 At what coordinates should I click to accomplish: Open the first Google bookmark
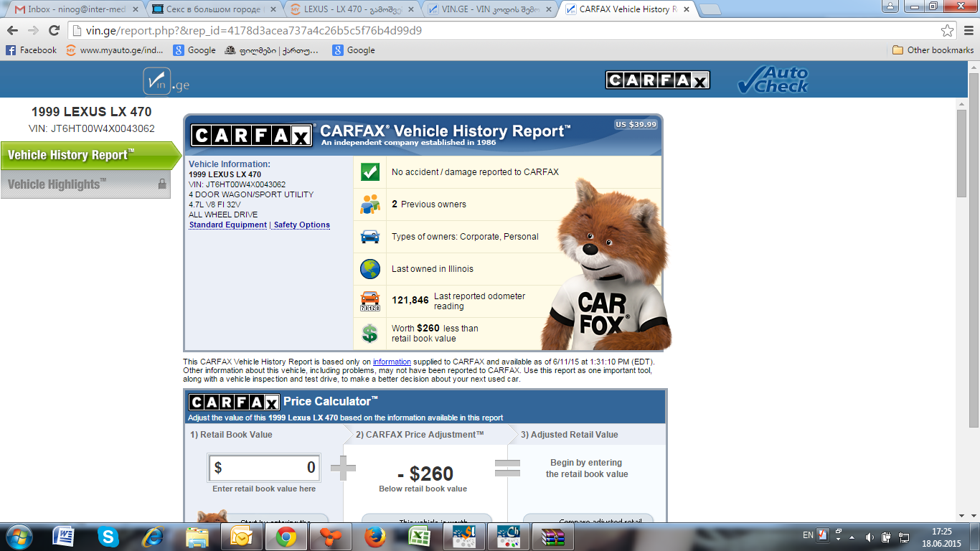194,50
